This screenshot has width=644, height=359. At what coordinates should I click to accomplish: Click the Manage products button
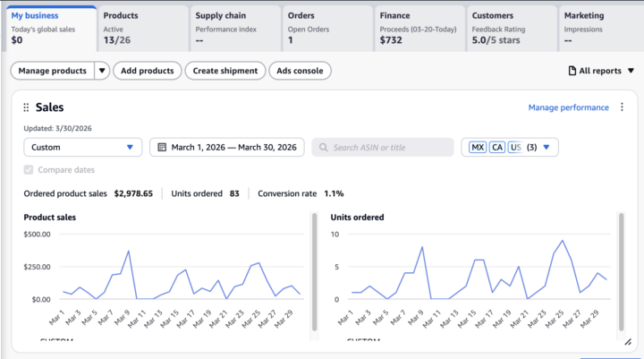tap(53, 71)
